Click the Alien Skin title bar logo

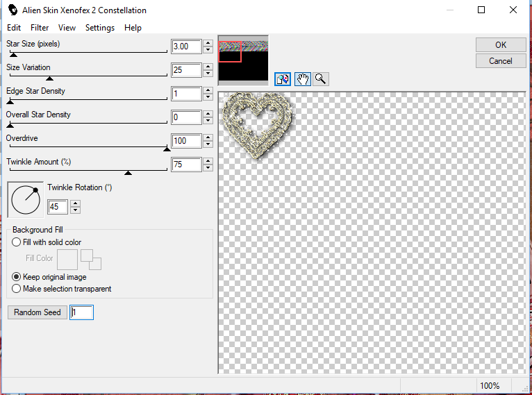13,10
